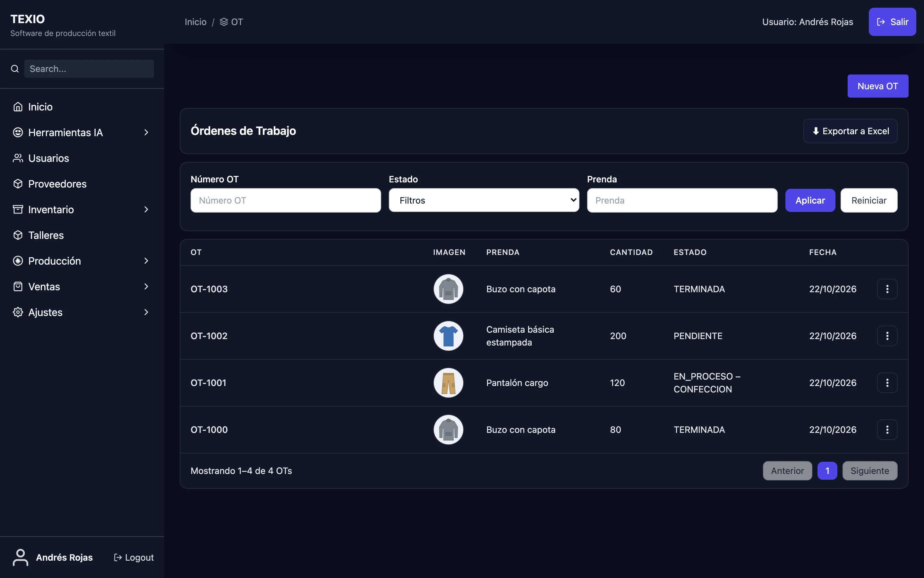
Task: Go to the Anterior page
Action: [787, 470]
